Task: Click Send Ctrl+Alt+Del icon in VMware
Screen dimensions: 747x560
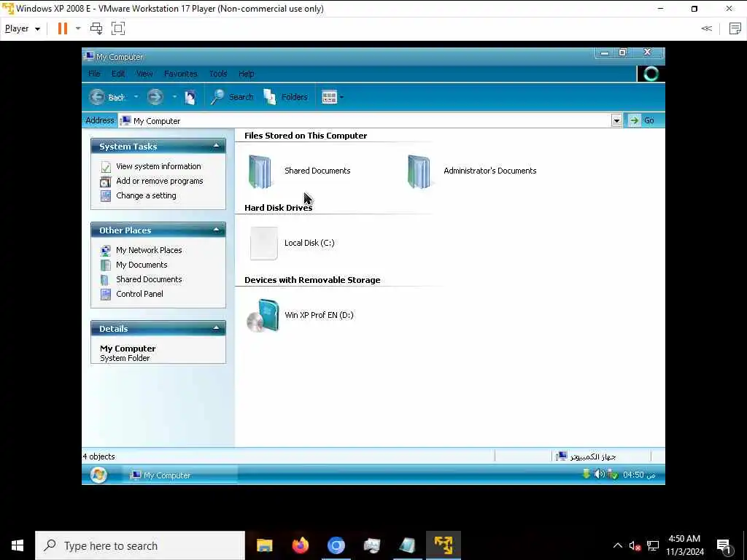Action: point(96,28)
